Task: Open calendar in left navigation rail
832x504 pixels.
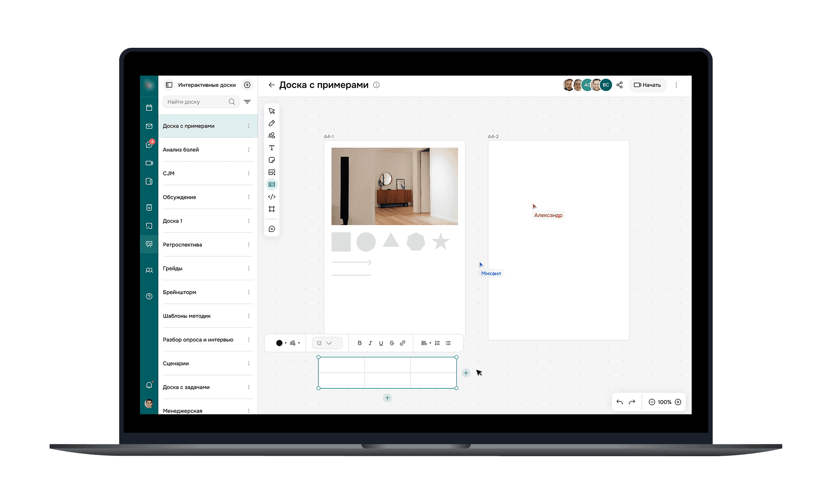Action: point(149,108)
